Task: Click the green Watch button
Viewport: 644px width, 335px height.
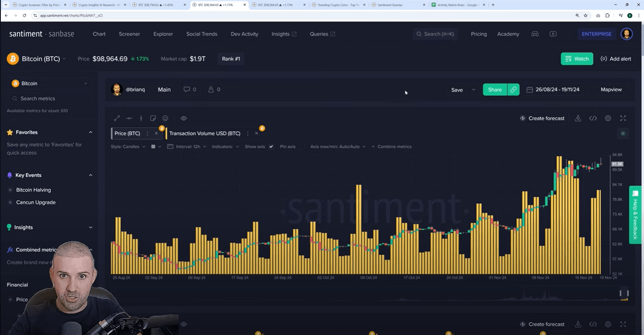Action: (x=577, y=59)
